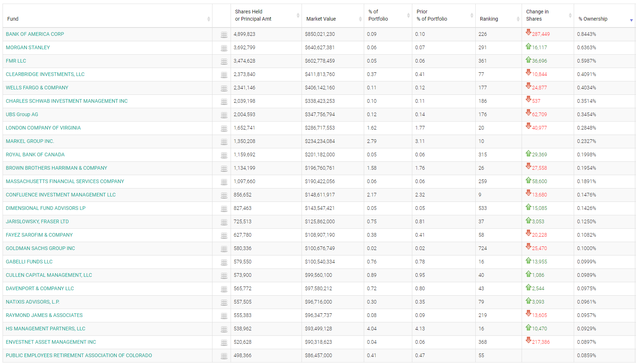Open MASSACHUSETTS FINANCIAL SERVICES COMPANY link
The height and width of the screenshot is (364, 636).
[65, 181]
